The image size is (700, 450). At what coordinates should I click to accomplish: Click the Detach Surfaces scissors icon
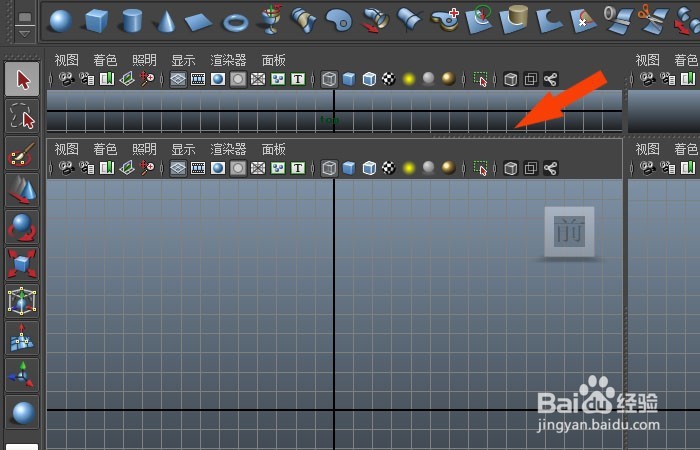tap(653, 20)
